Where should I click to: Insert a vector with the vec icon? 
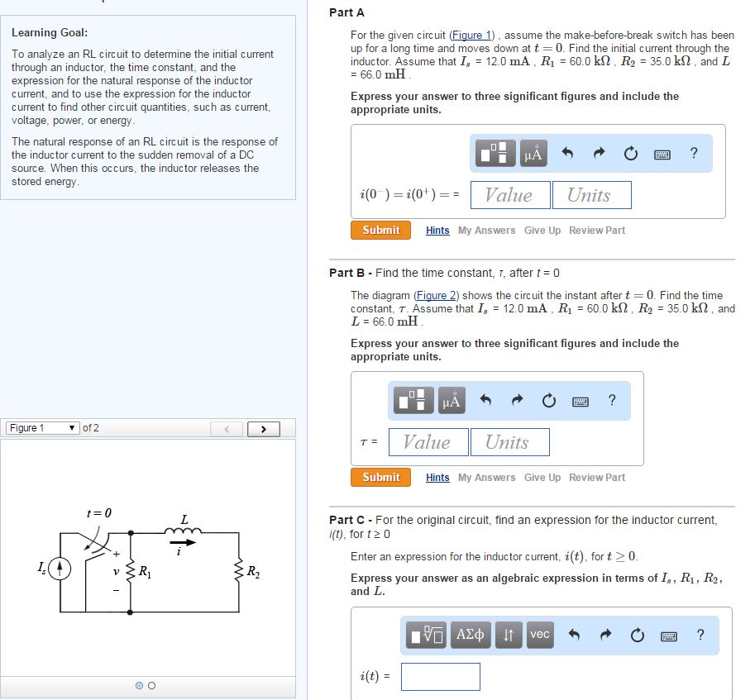tap(539, 635)
